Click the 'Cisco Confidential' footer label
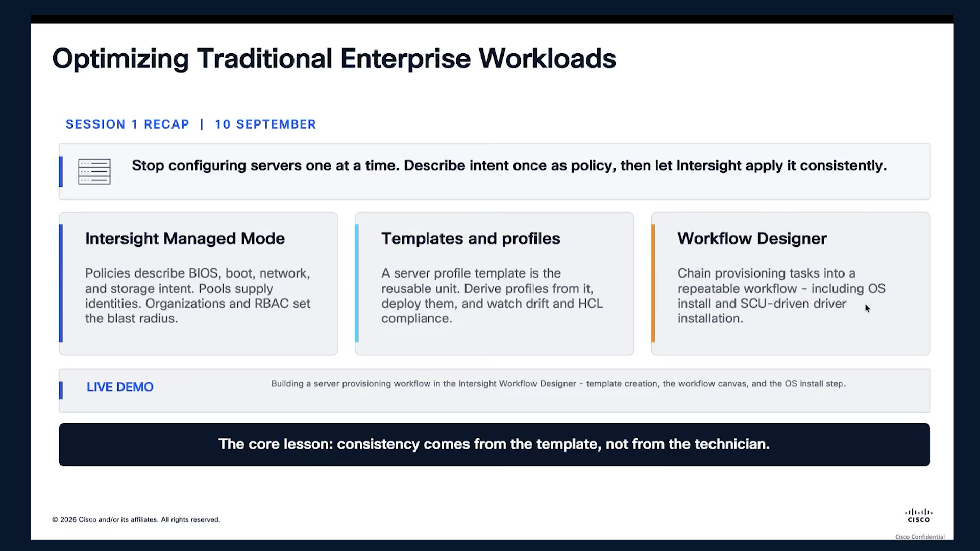Screen dimensions: 980x551 920,537
